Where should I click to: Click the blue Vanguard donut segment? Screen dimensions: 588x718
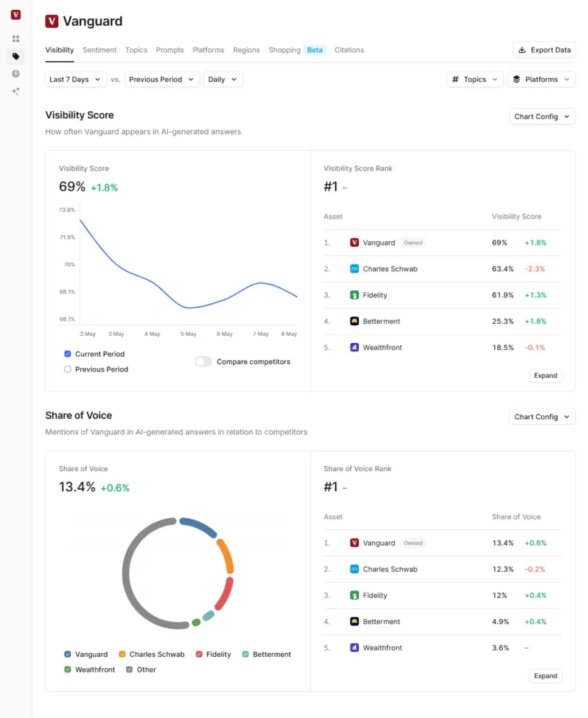(198, 526)
